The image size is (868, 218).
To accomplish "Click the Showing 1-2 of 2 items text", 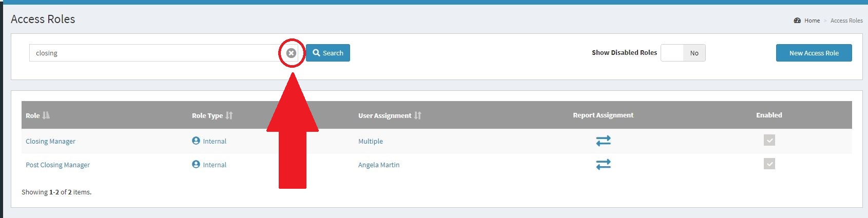I will [x=56, y=192].
